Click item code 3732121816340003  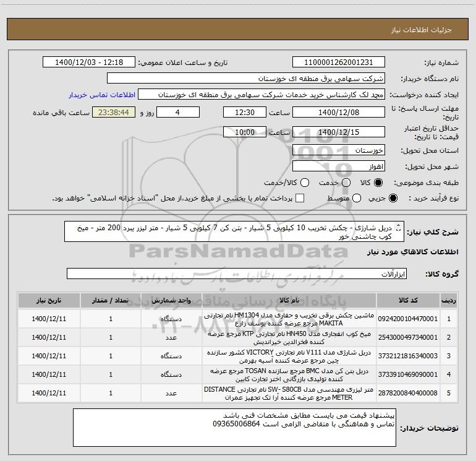[x=408, y=356]
